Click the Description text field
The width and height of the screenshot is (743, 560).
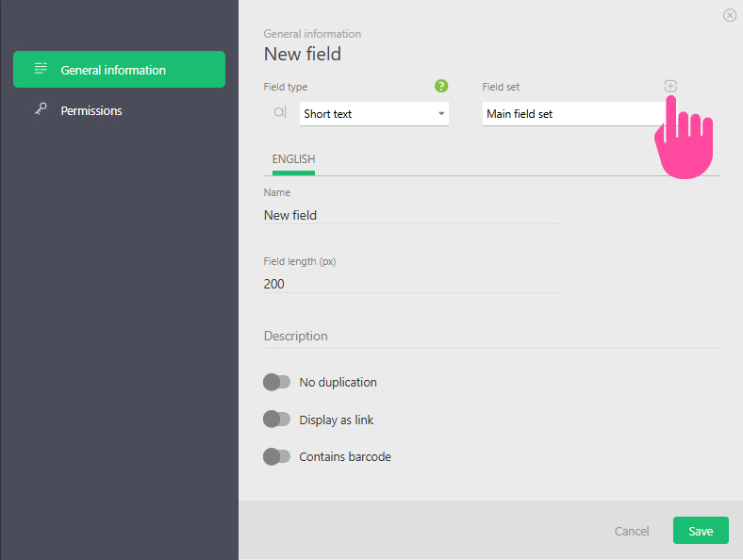490,336
